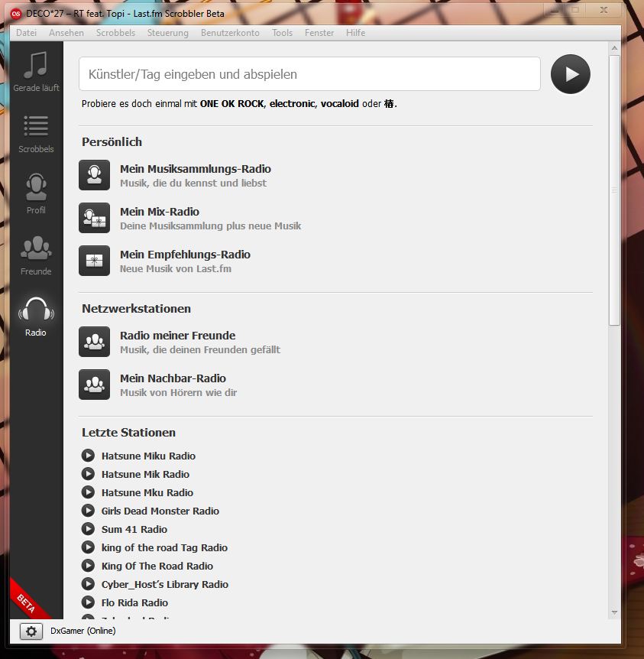Close the Last.fm Scrobbler window
Viewport: 644px width, 659px height.
pos(604,10)
